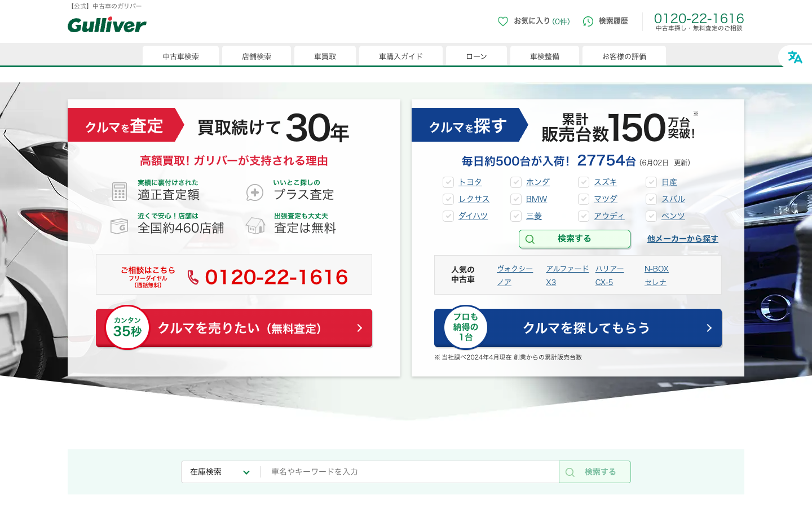Open 車買取 nav tab
This screenshot has height=508, width=812.
(325, 56)
